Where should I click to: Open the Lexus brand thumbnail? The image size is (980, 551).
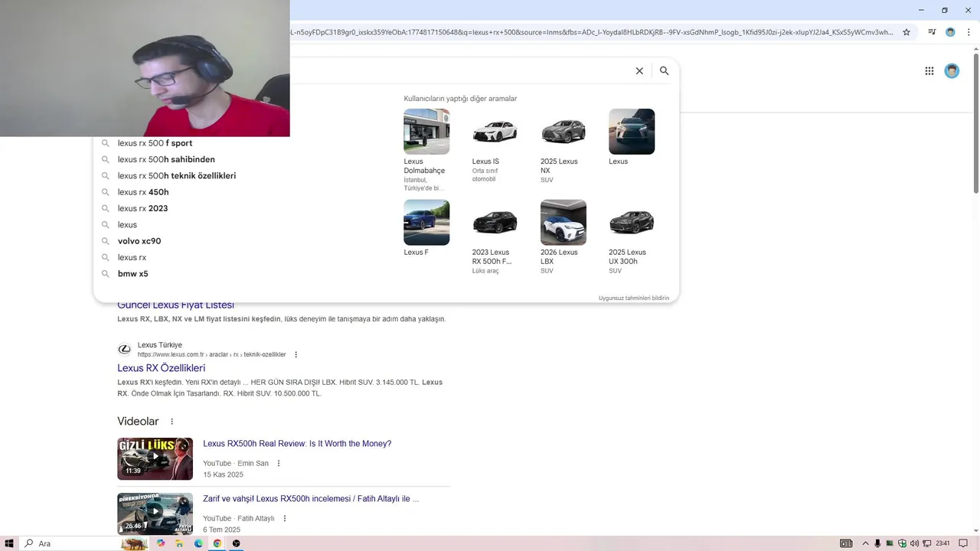click(x=632, y=132)
